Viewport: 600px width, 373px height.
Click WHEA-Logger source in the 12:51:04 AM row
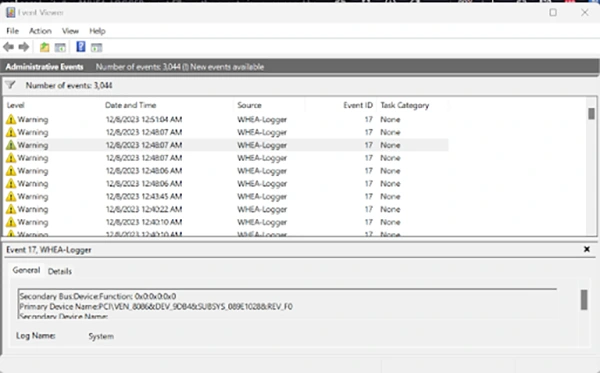[x=262, y=119]
